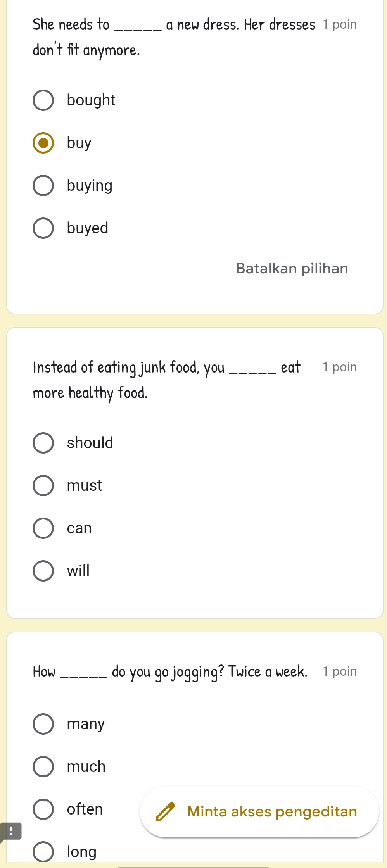This screenshot has height=868, width=387.
Task: Select the 'bought' answer option
Action: pyautogui.click(x=43, y=100)
